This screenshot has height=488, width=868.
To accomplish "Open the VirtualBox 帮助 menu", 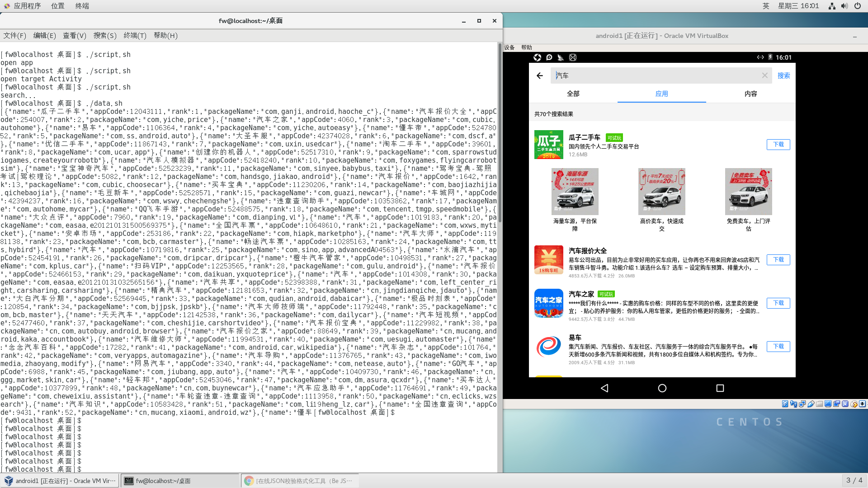I will pyautogui.click(x=526, y=47).
